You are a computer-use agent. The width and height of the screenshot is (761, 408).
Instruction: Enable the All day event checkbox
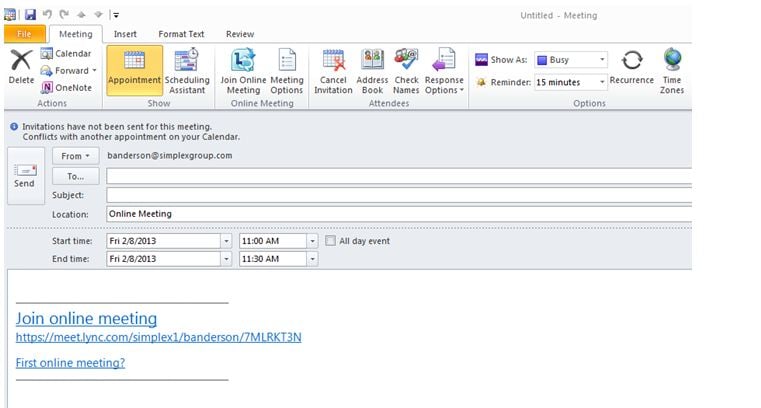tap(330, 241)
